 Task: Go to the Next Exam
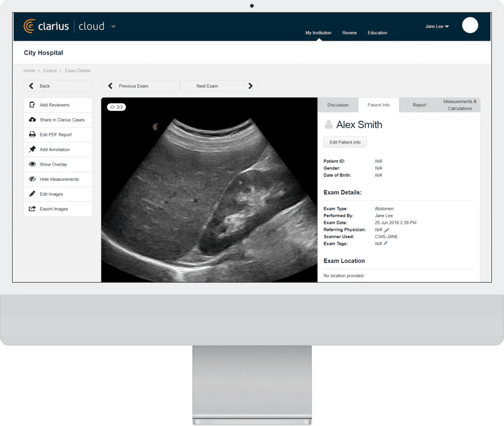tap(219, 86)
